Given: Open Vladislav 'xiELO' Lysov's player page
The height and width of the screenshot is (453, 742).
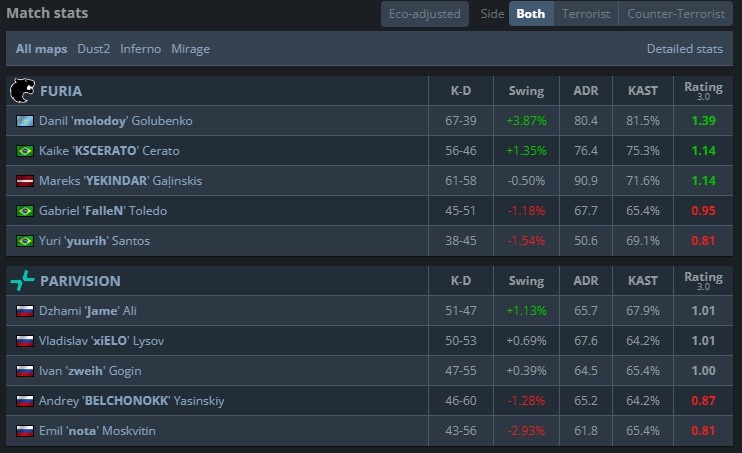Looking at the screenshot, I should [102, 341].
